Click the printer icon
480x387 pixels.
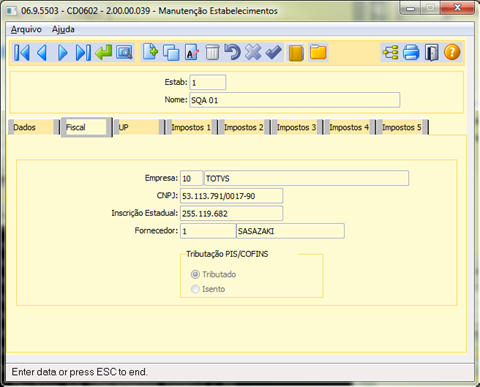(x=411, y=53)
